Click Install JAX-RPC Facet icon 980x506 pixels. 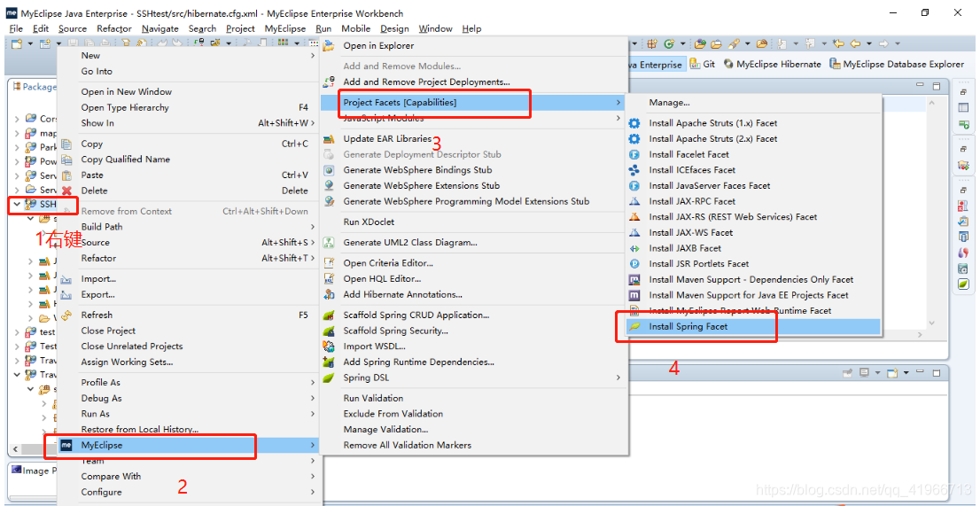pos(634,201)
